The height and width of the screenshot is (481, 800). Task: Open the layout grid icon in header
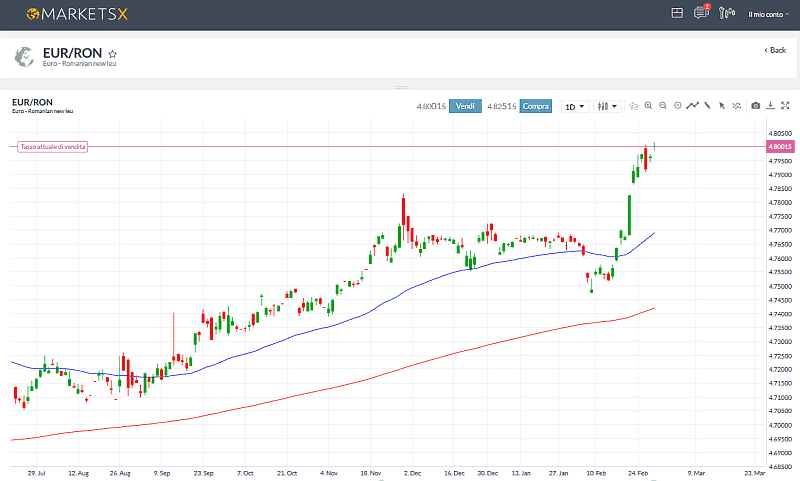pos(677,13)
